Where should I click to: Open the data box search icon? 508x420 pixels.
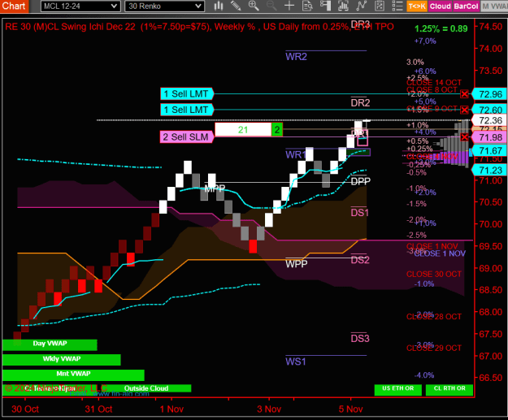pos(307,6)
